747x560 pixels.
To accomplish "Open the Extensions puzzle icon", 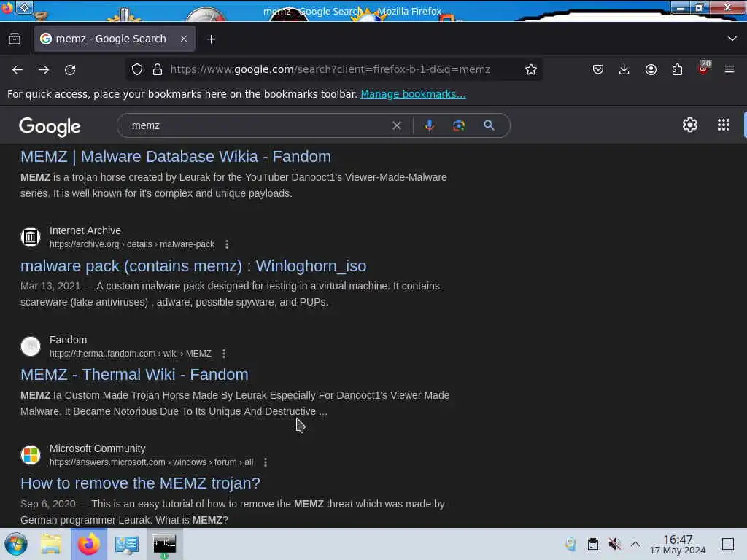I will click(x=677, y=69).
